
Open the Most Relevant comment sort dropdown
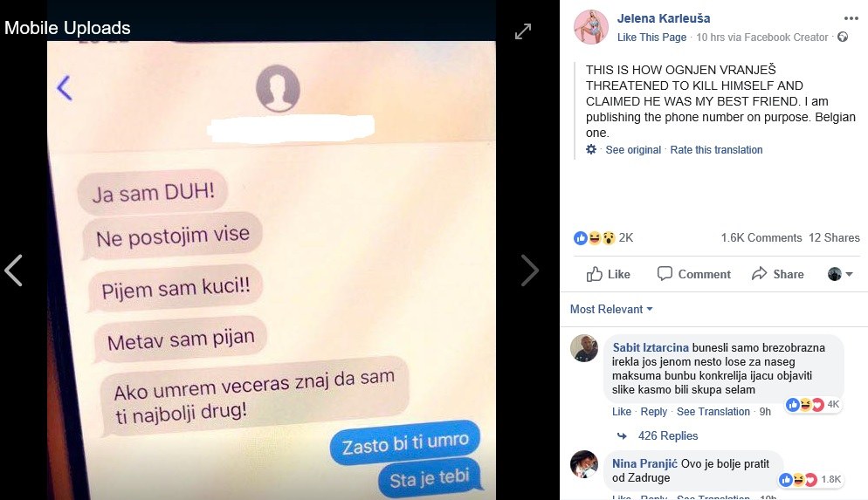click(x=611, y=309)
